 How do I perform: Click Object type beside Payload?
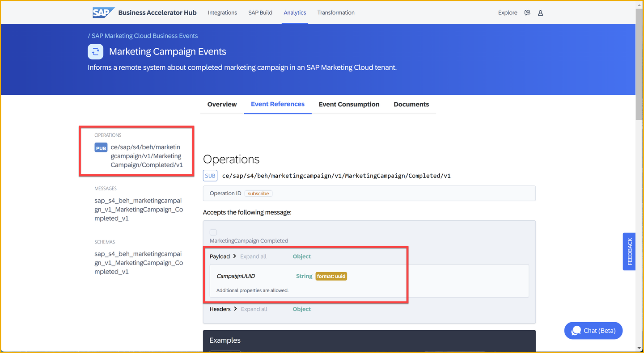[302, 256]
